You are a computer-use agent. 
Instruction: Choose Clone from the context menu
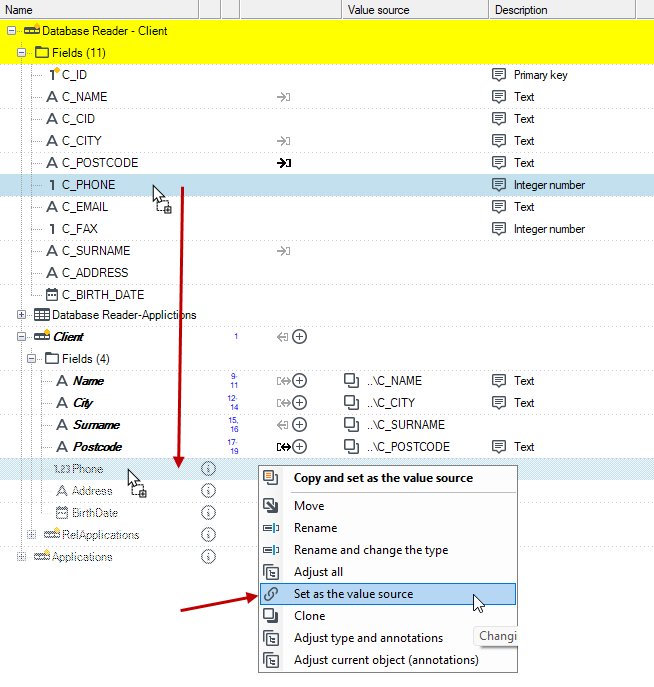tap(388, 616)
